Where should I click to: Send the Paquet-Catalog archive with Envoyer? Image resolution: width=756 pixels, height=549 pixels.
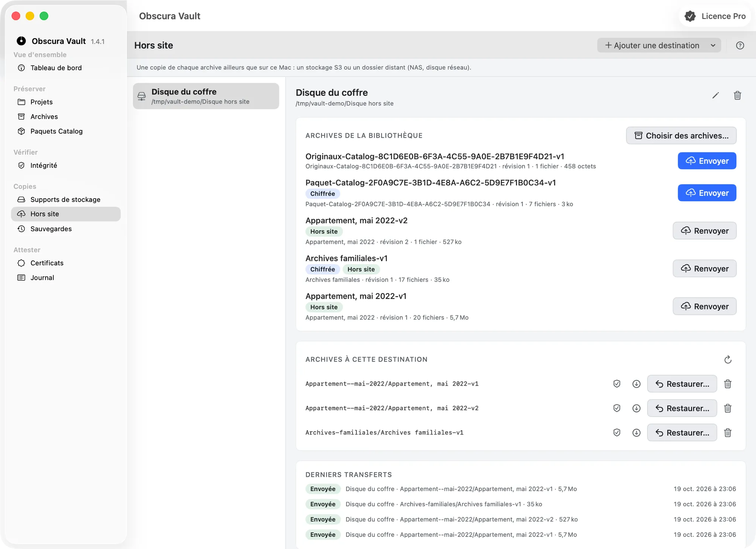pos(707,193)
